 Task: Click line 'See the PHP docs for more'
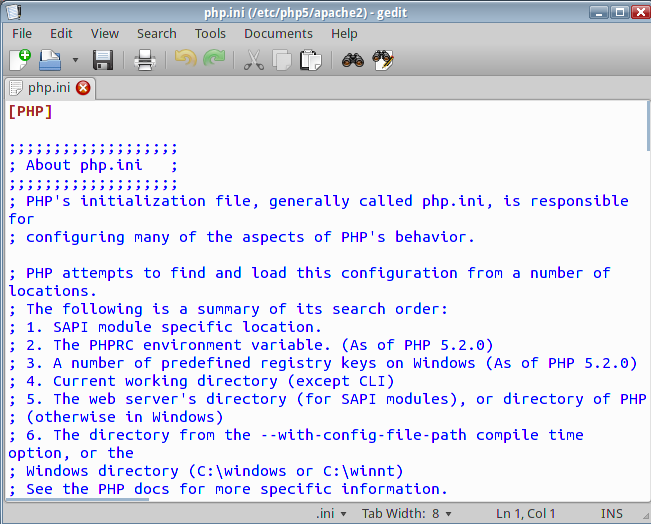[228, 489]
